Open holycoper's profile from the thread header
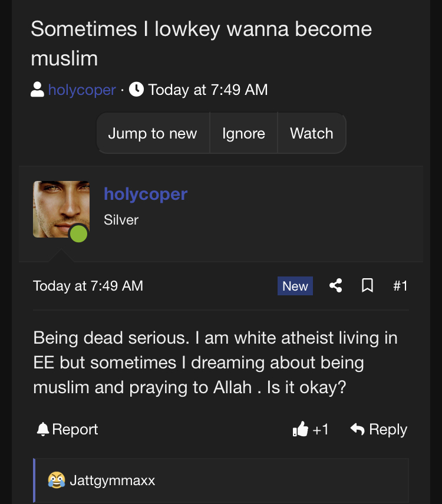 point(82,90)
